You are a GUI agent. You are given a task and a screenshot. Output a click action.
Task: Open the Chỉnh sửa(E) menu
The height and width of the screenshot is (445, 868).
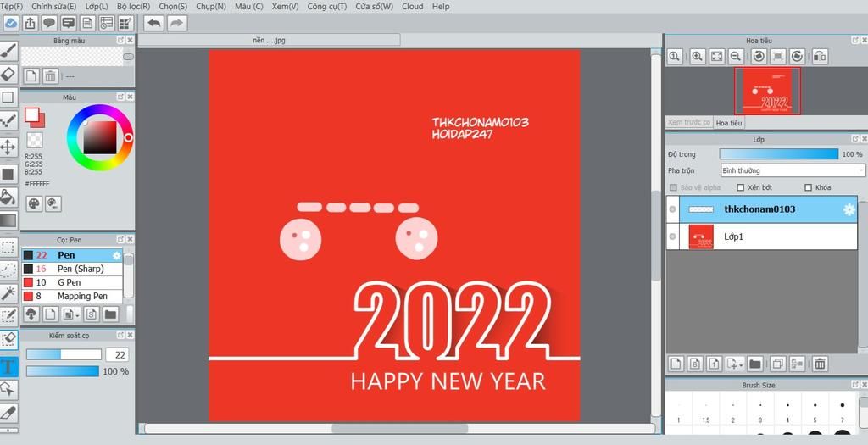54,7
